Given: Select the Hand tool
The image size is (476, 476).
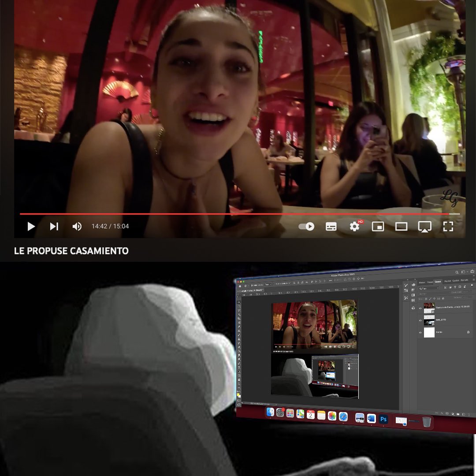Looking at the screenshot, I should click(x=239, y=380).
